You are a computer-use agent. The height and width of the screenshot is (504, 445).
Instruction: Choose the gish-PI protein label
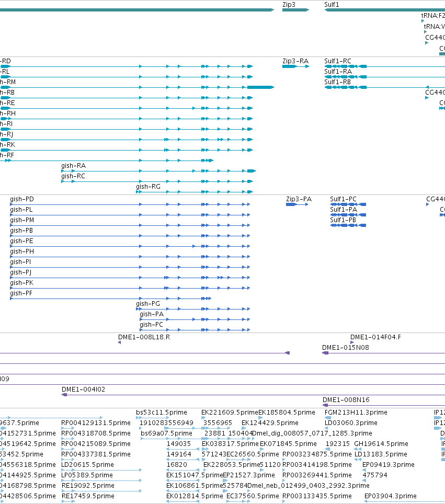20,261
